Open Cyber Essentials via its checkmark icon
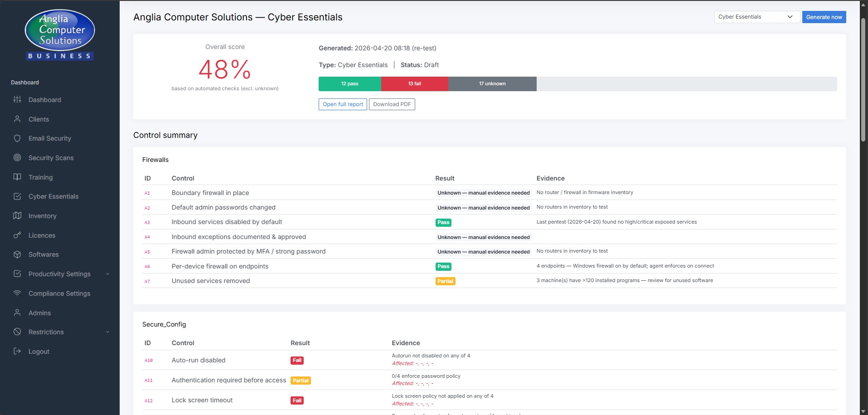The image size is (868, 415). point(17,196)
